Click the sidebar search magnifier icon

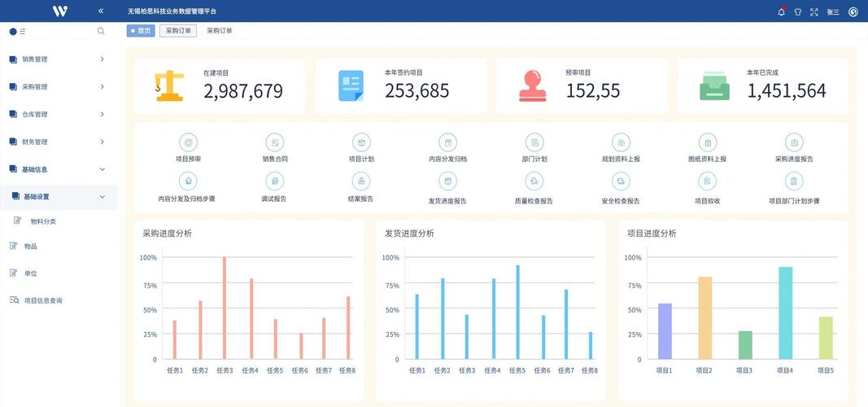pos(101,31)
